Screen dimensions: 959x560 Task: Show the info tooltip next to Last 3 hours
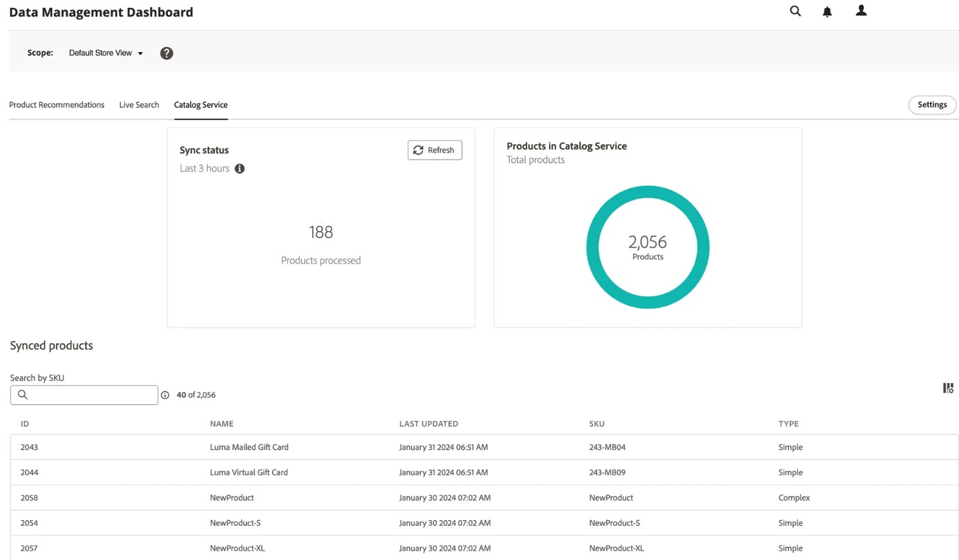pyautogui.click(x=239, y=169)
